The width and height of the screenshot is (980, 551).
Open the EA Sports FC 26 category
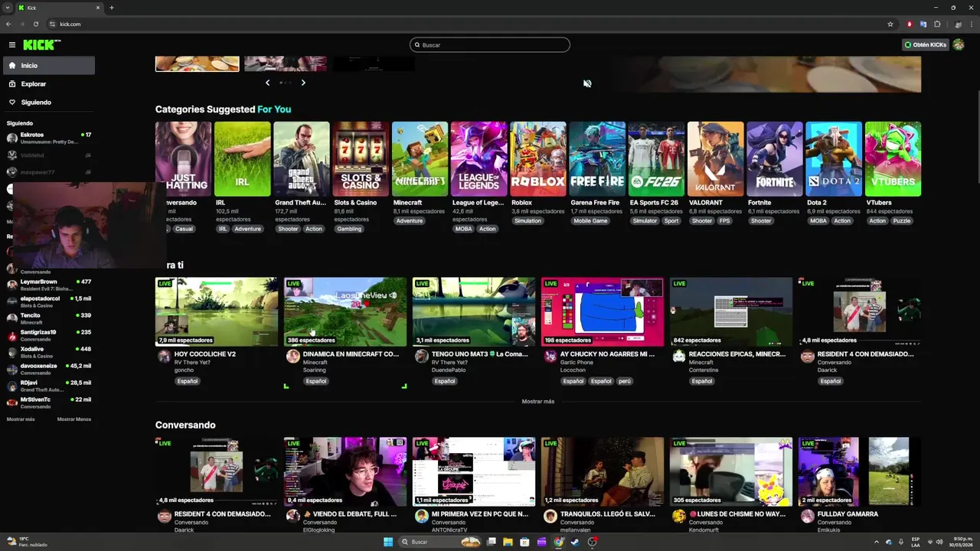(x=656, y=159)
